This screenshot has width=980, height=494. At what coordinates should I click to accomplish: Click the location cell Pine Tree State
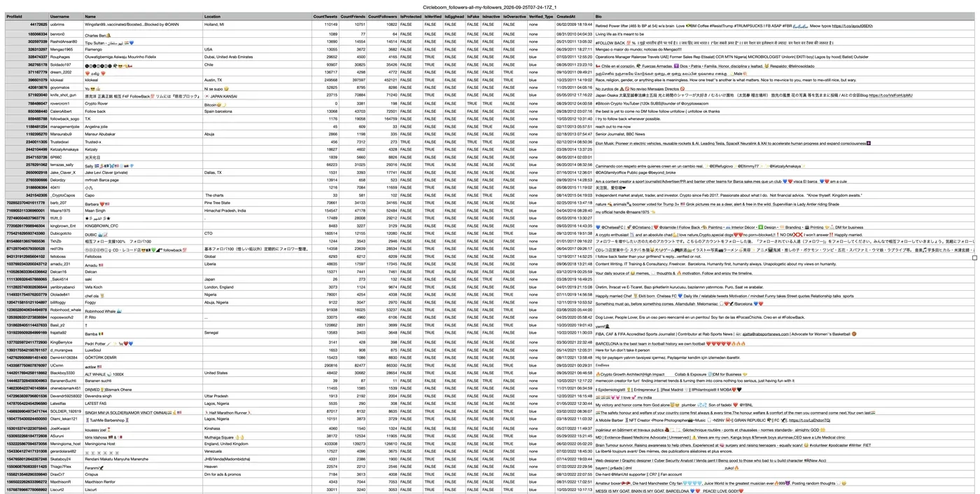[x=217, y=203]
